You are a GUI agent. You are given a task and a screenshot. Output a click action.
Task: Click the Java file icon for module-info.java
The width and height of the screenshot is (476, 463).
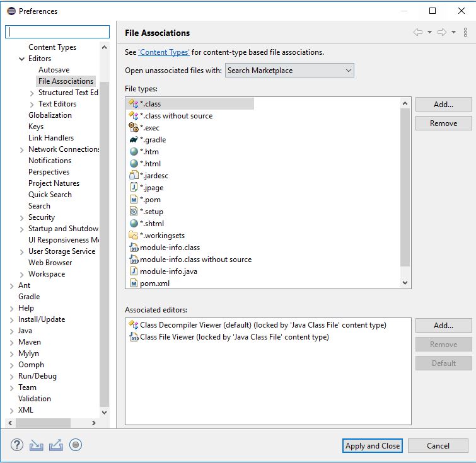click(134, 271)
